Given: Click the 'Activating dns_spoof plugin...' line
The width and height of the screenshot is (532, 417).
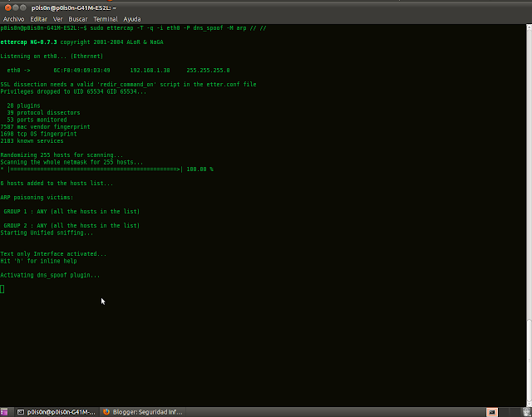Looking at the screenshot, I should click(50, 275).
